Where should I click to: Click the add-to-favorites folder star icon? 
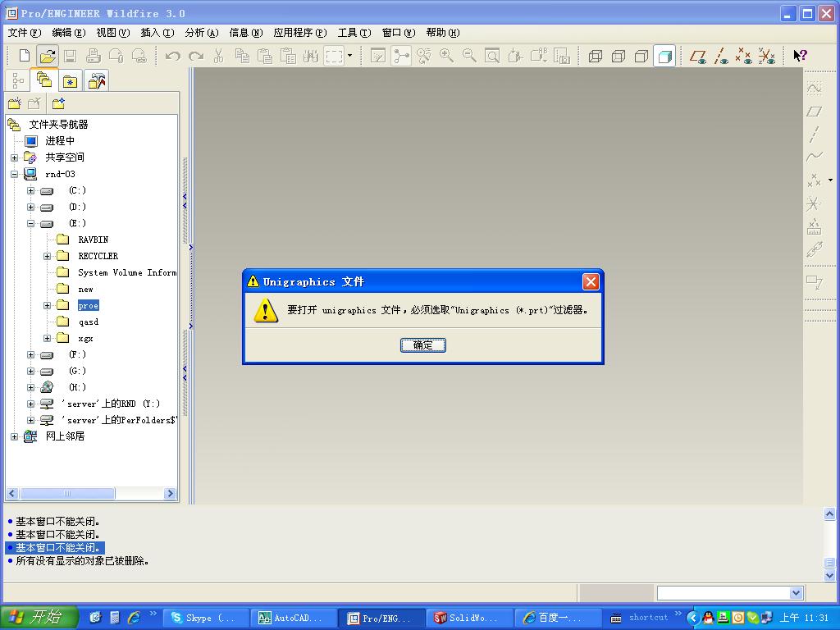click(58, 103)
